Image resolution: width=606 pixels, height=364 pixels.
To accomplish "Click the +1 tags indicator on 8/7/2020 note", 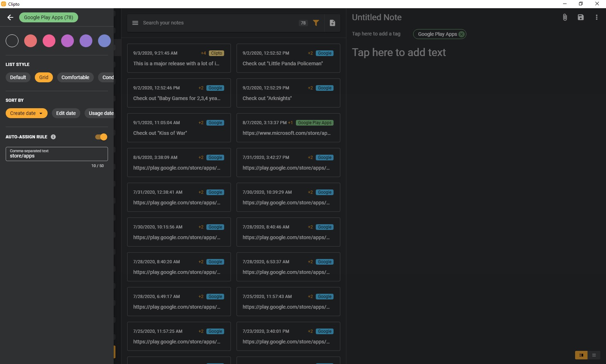I will tap(291, 123).
